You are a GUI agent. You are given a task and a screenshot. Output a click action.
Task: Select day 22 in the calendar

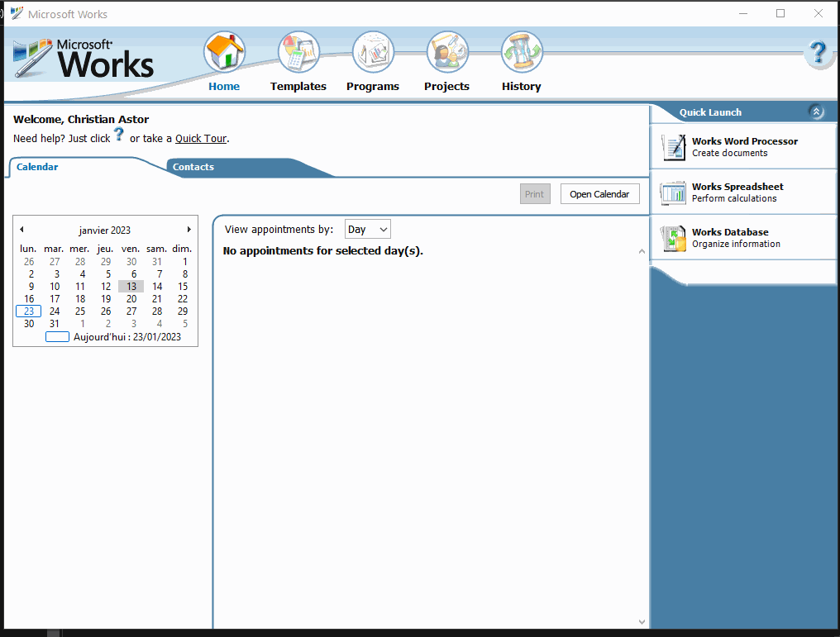point(183,299)
